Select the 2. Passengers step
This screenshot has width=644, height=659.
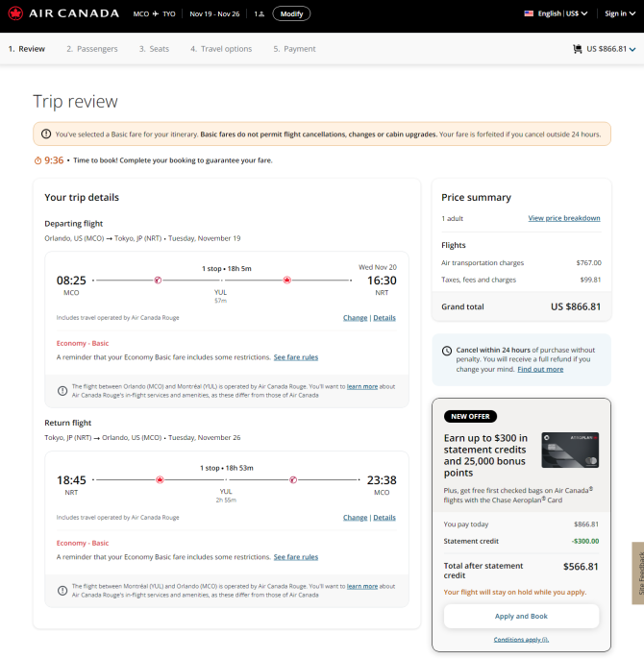coord(92,49)
